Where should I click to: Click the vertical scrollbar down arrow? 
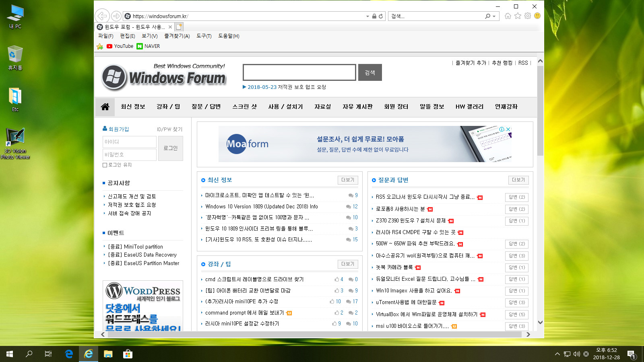(x=540, y=322)
